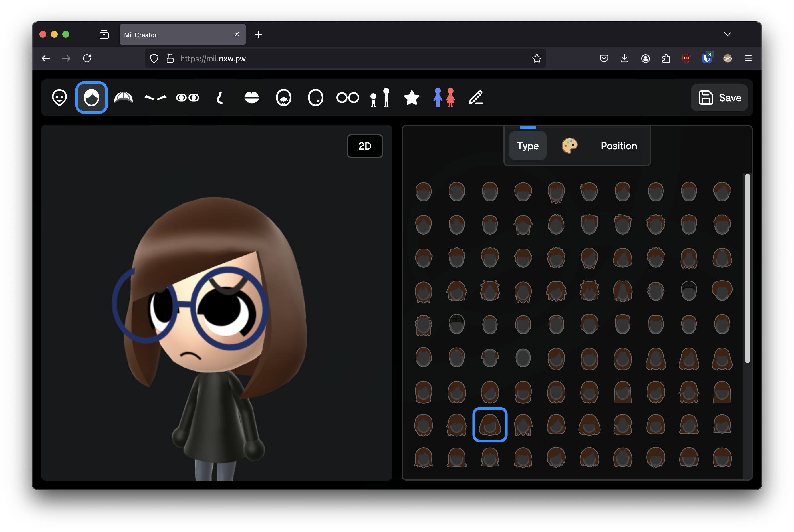Open the eyes category
794x532 pixels.
click(188, 98)
